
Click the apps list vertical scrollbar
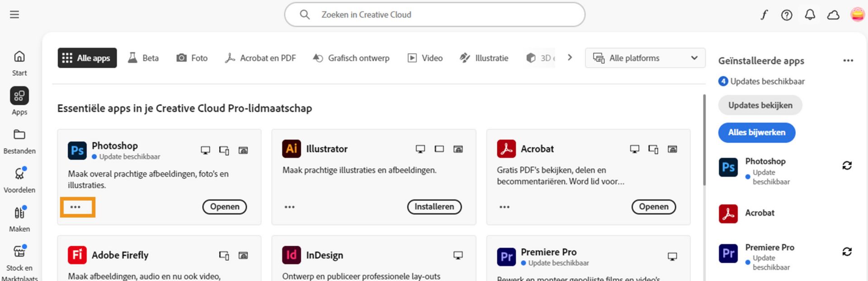click(x=704, y=139)
